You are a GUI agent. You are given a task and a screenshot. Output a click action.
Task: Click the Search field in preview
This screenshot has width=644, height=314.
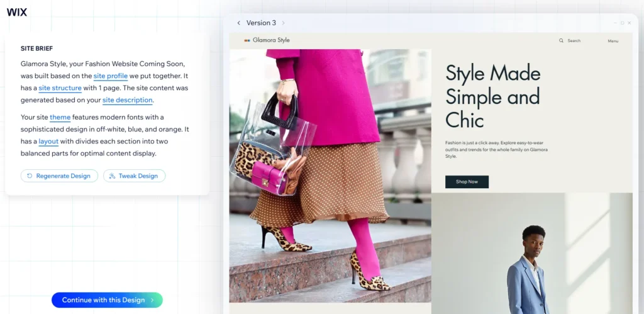[570, 41]
